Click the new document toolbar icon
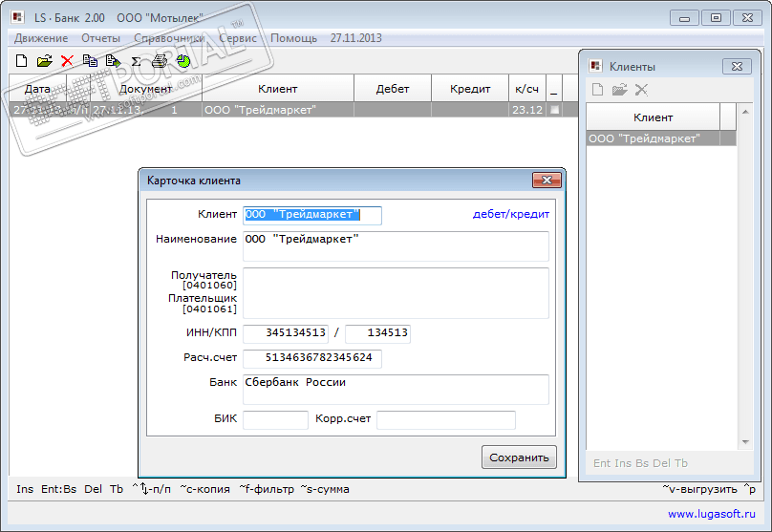This screenshot has width=772, height=532. (21, 61)
